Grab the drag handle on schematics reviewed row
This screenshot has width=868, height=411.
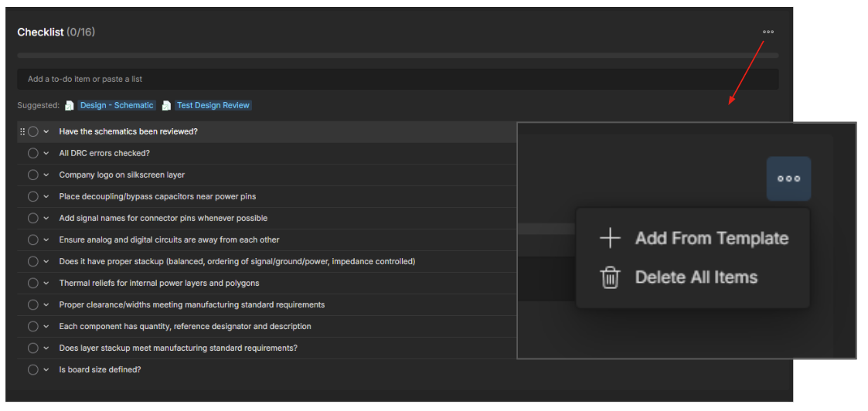pyautogui.click(x=22, y=131)
